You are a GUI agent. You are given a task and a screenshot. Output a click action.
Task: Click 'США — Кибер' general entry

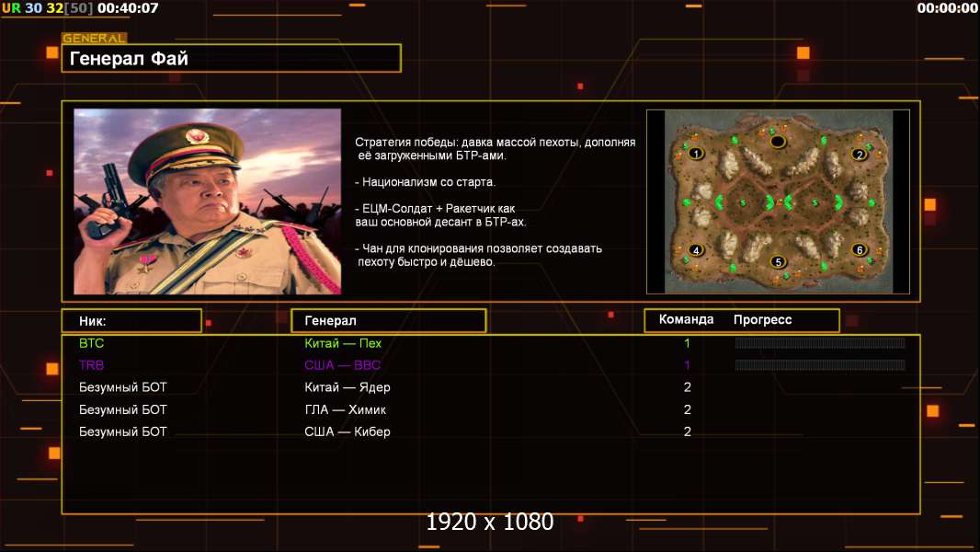point(347,432)
